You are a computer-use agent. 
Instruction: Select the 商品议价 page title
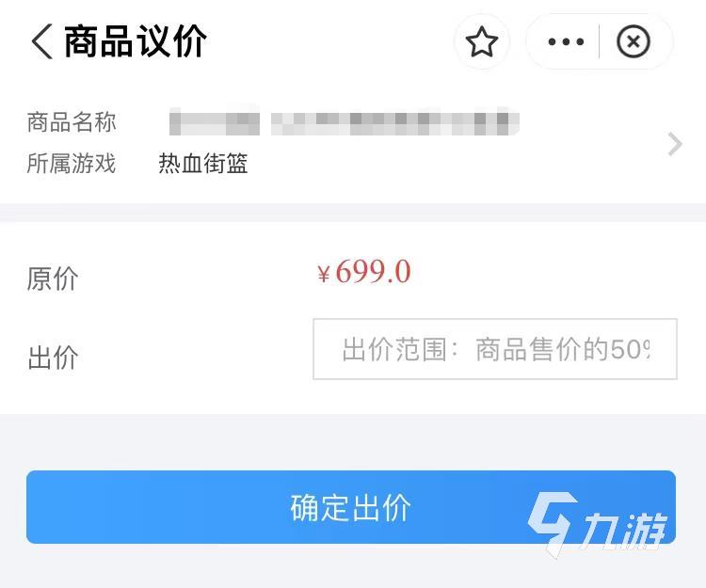tap(135, 41)
